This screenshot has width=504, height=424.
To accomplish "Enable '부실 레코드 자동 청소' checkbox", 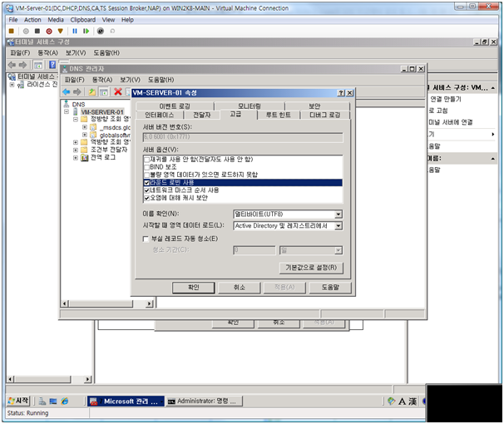I will click(x=146, y=239).
